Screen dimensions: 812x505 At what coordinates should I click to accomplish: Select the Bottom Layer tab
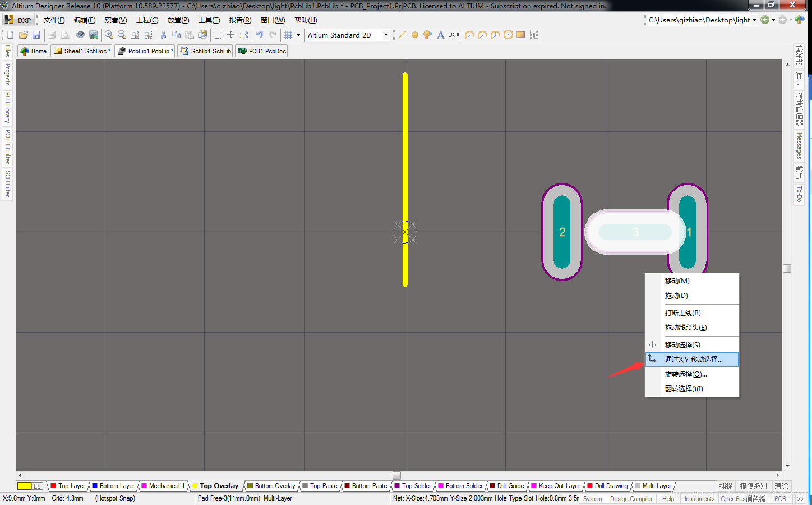(x=113, y=486)
